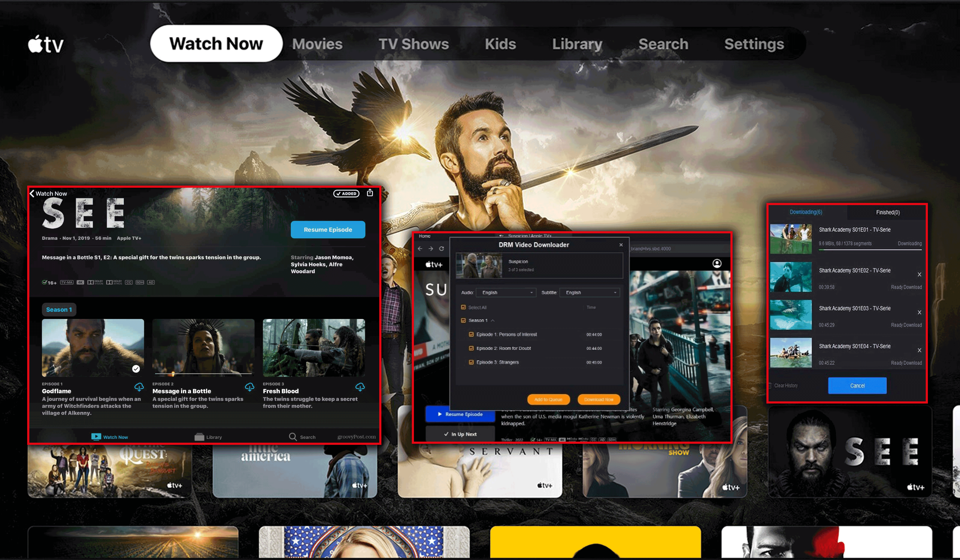The height and width of the screenshot is (560, 960).
Task: Open the SEE card in the bottom row
Action: pos(850,451)
